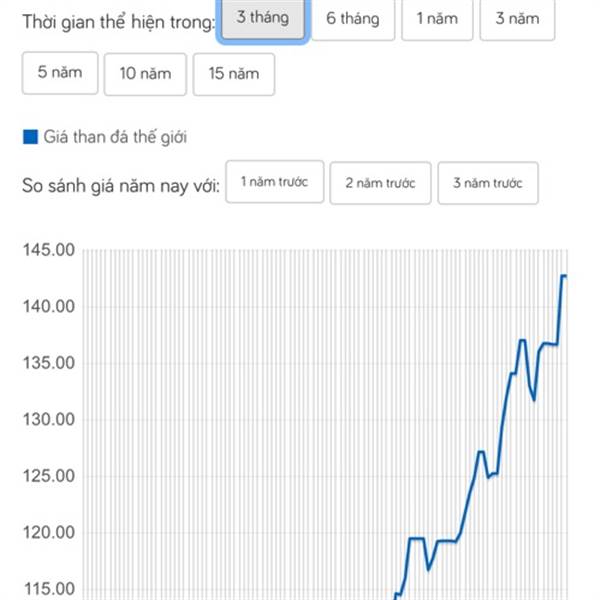Click the 130.00 y-axis label

49,420
